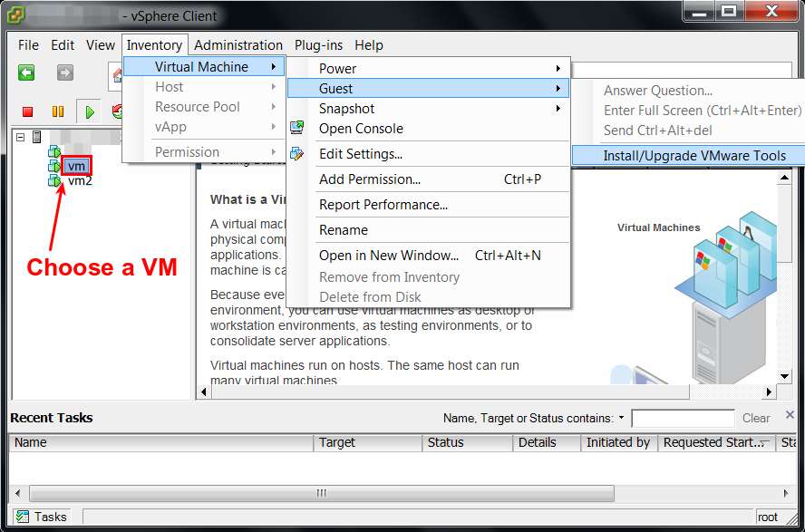Screen dimensions: 805x532
Task: Click the green Power On play icon
Action: point(90,111)
